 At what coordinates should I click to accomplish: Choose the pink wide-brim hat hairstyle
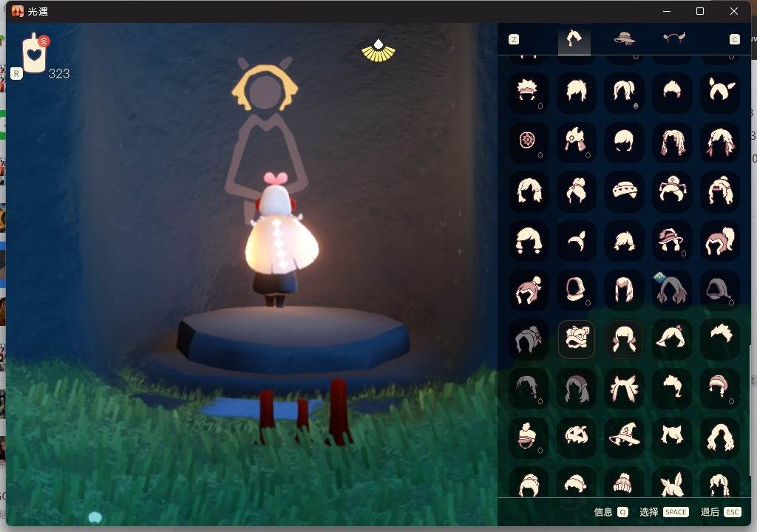671,240
